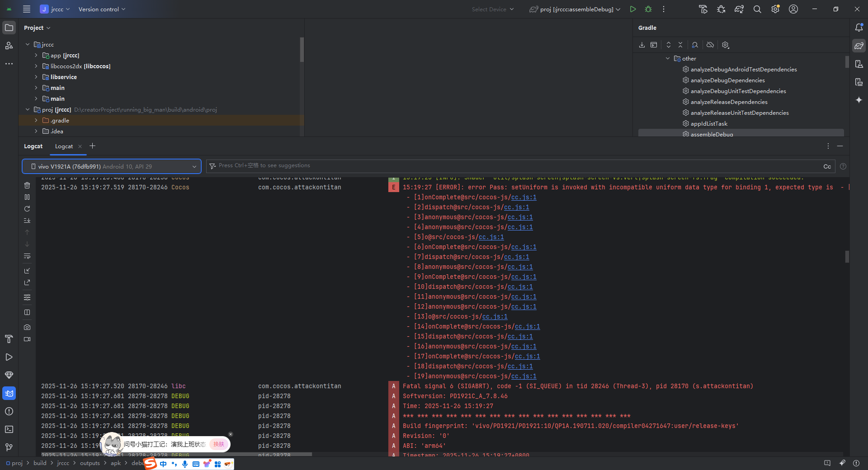Expand the .gradle folder
Viewport: 868px width, 470px height.
[x=36, y=120]
